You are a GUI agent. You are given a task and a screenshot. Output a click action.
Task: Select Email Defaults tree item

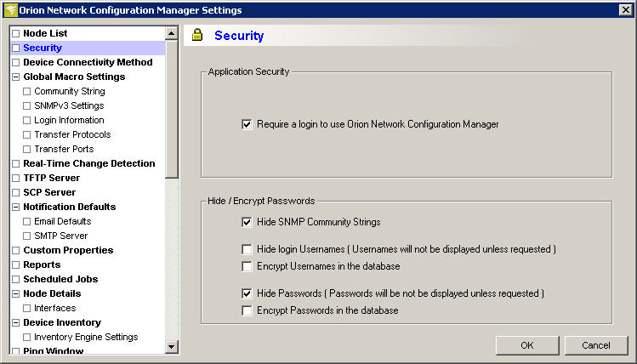63,221
